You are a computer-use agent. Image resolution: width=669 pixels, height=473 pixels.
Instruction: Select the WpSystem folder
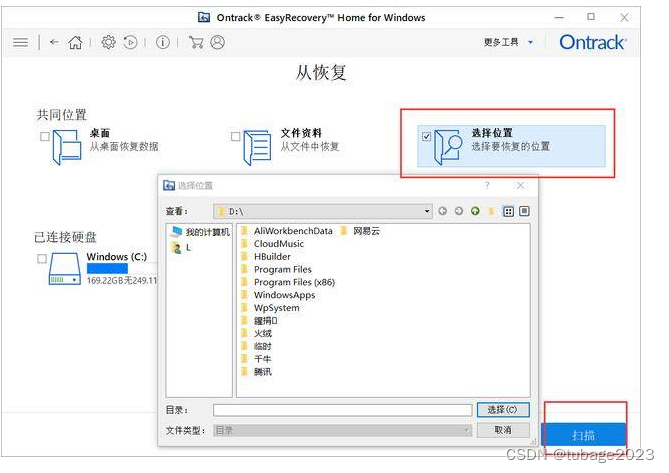[x=271, y=308]
